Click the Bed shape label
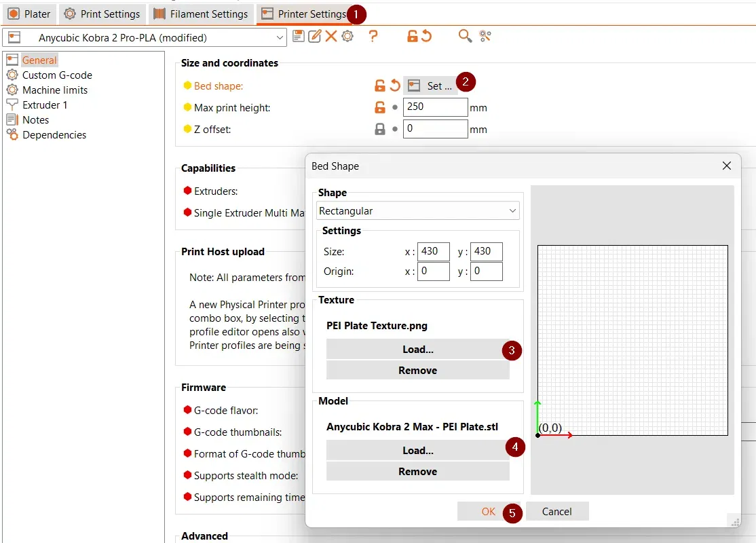 click(219, 86)
